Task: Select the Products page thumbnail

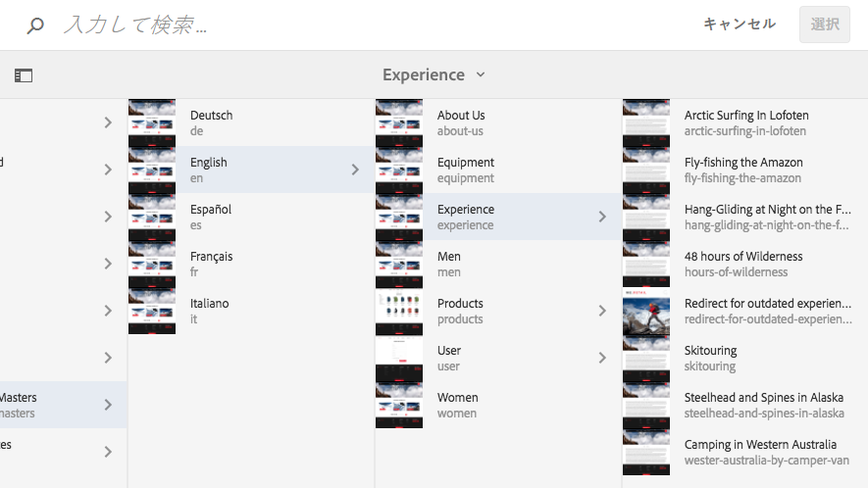Action: (x=399, y=311)
